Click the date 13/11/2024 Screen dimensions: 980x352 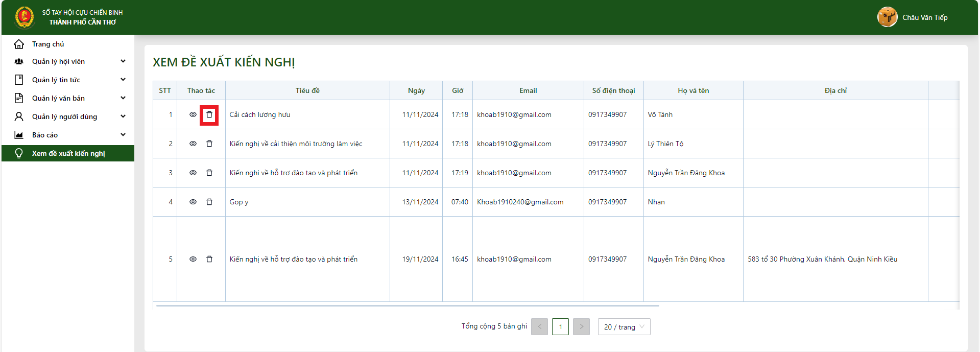tap(420, 202)
